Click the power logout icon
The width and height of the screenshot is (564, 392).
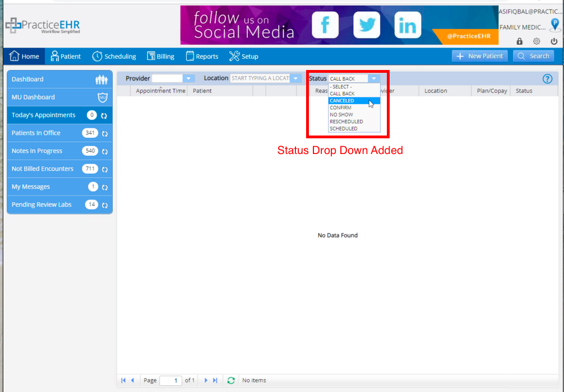[x=554, y=41]
